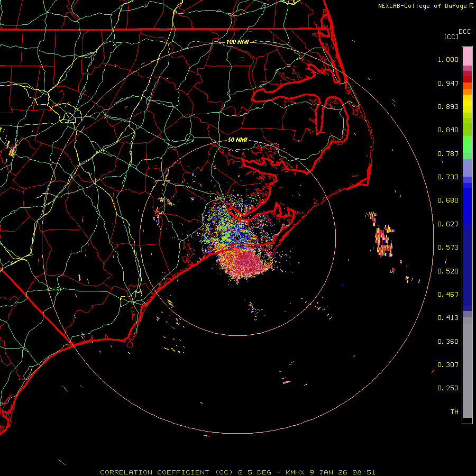The width and height of the screenshot is (476, 476).
Task: Click the CORRELATION COEFFICIENT (CC) caption text
Action: [x=167, y=472]
